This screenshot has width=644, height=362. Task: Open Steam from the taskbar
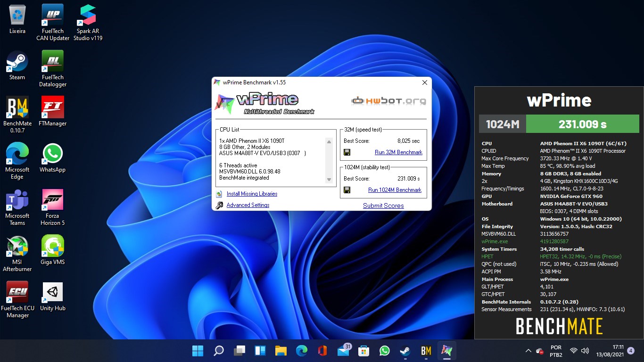tap(405, 351)
